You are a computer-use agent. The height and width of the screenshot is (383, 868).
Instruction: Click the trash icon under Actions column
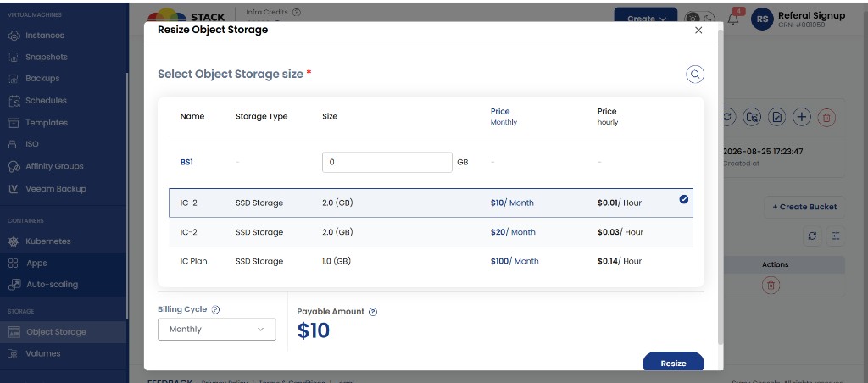(771, 286)
